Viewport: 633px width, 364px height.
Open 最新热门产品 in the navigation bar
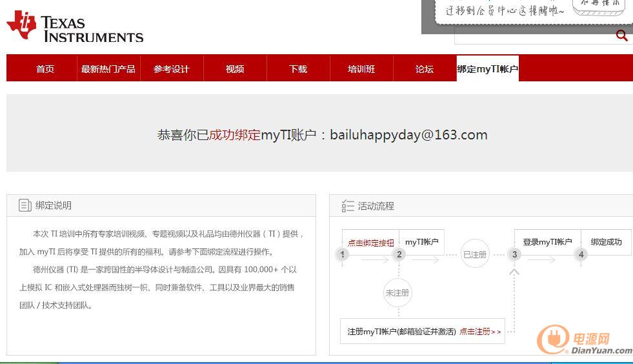coord(108,68)
